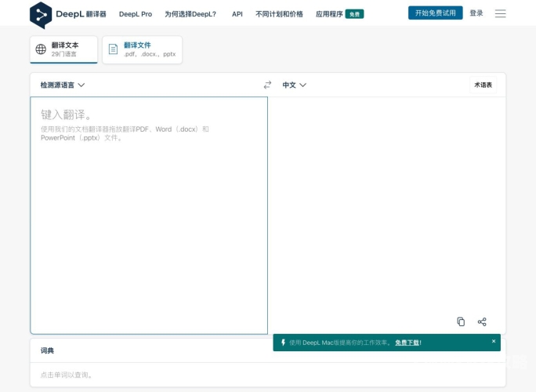536x392 pixels.
Task: Click the 免费 badge next to 应用程序
Action: click(354, 14)
